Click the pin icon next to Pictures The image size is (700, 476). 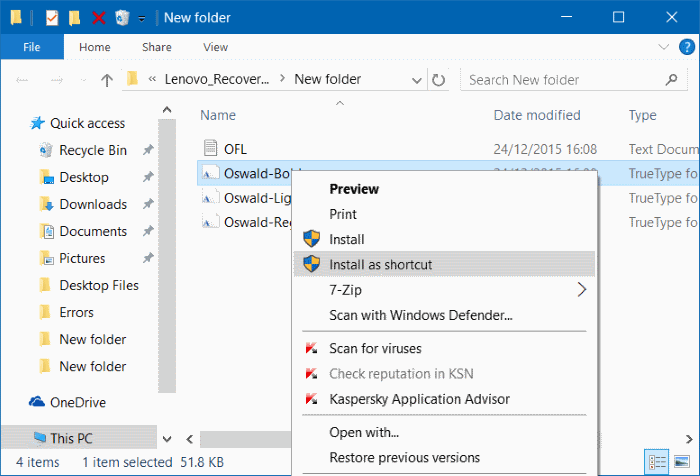[148, 258]
